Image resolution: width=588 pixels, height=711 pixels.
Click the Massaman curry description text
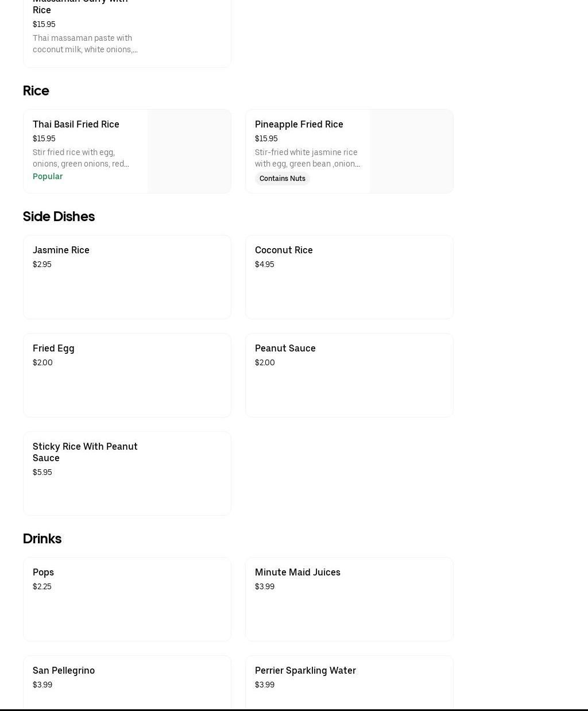[84, 44]
